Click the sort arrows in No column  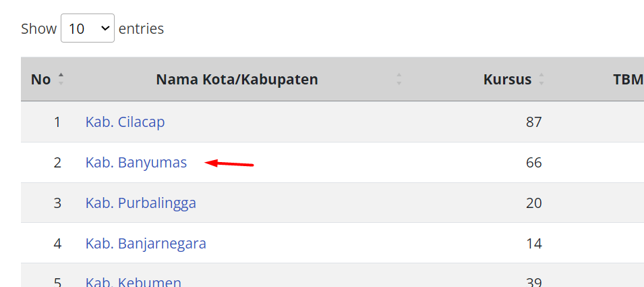pyautogui.click(x=61, y=79)
